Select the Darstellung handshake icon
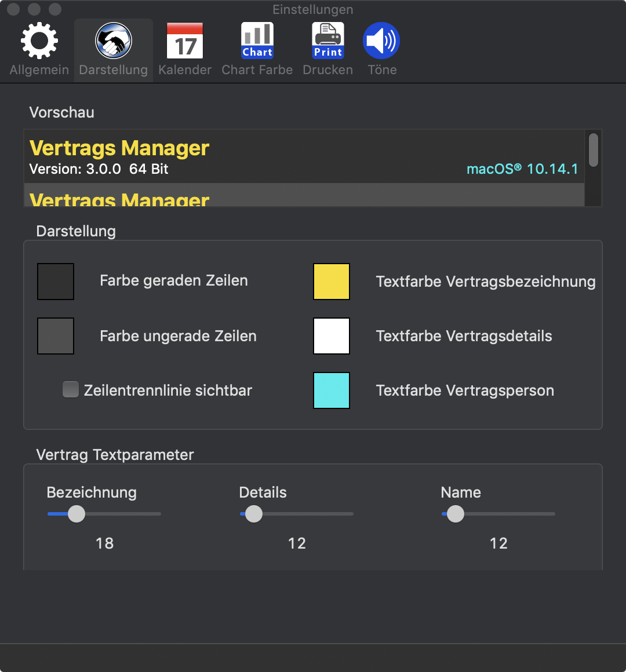The height and width of the screenshot is (672, 626). coord(113,41)
